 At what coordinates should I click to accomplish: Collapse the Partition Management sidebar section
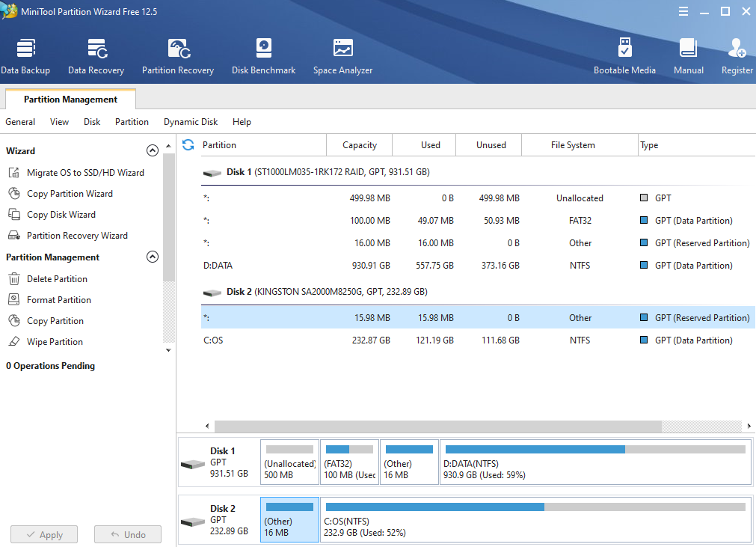click(x=153, y=257)
